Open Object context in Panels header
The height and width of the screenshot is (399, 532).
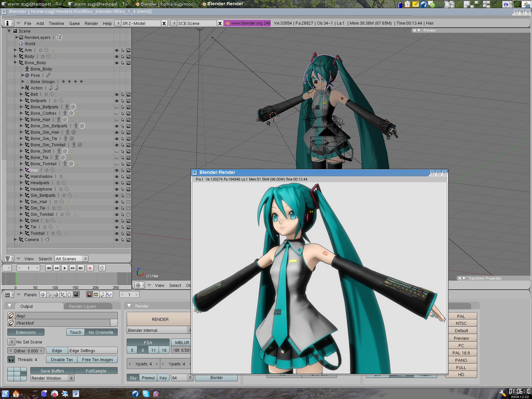coord(63,295)
